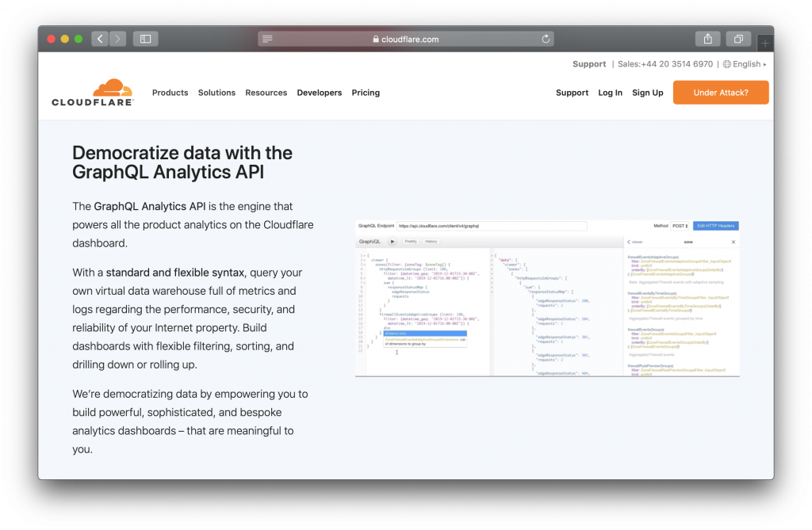Click Support in the main navigation

573,93
